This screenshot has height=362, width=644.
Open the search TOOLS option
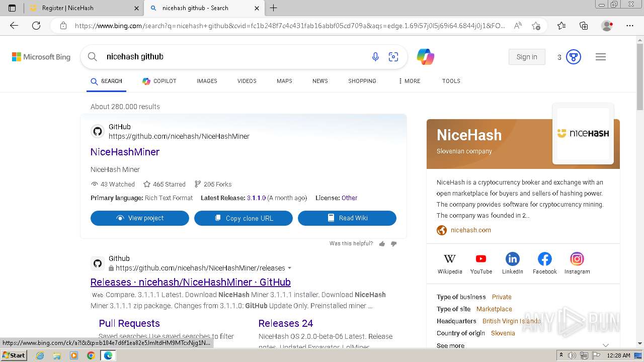coord(451,81)
